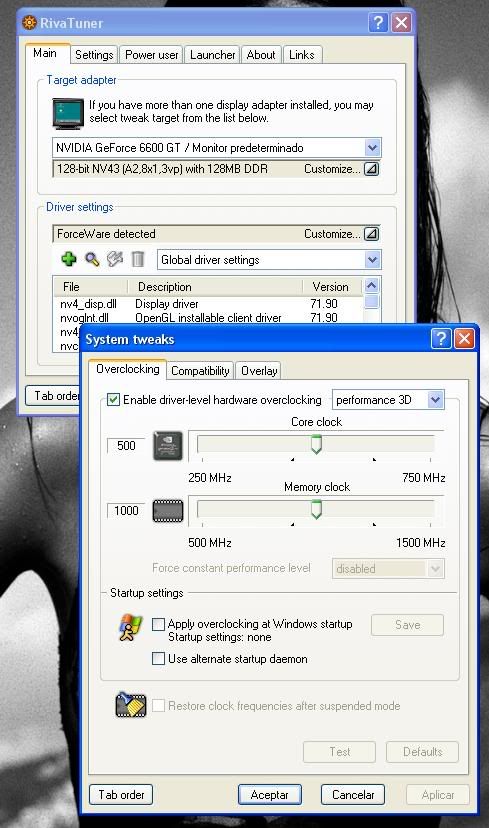Click the trash can delete icon
The image size is (489, 828).
(x=138, y=259)
